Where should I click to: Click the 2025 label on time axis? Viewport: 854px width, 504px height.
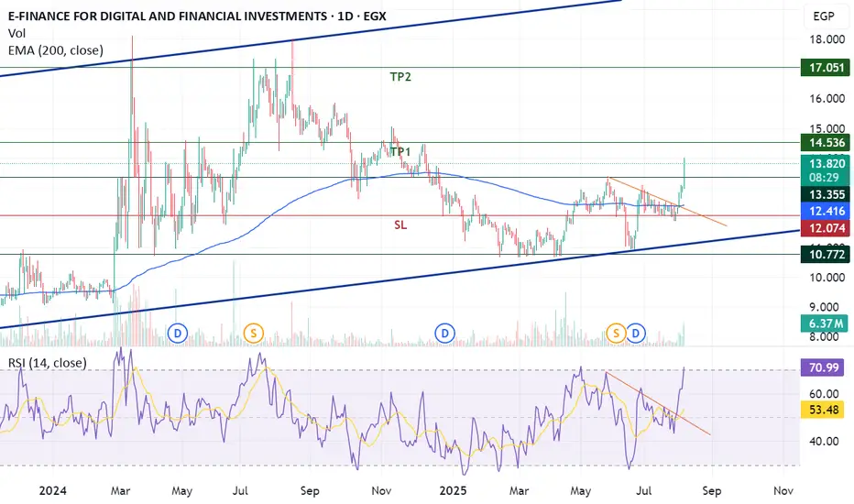click(454, 490)
